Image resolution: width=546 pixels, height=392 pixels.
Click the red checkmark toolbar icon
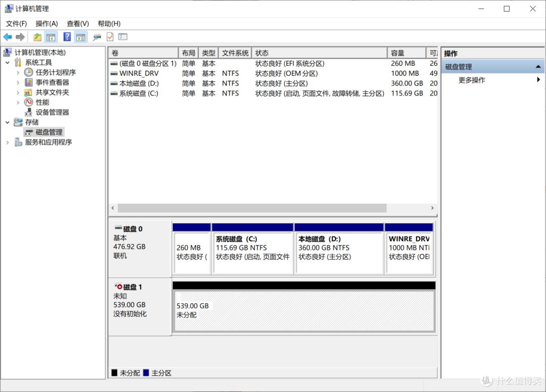click(110, 37)
